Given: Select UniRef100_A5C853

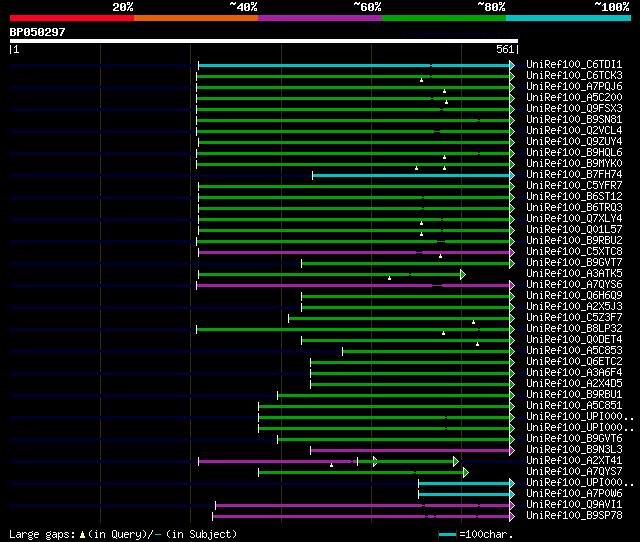Looking at the screenshot, I should 574,351.
